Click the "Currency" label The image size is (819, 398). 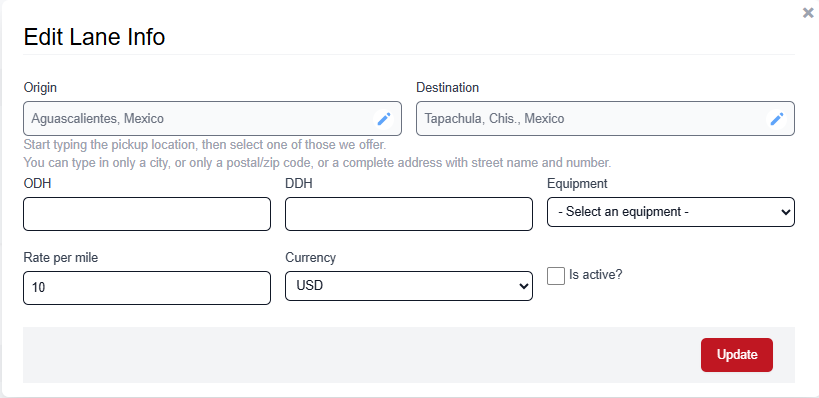tap(310, 257)
